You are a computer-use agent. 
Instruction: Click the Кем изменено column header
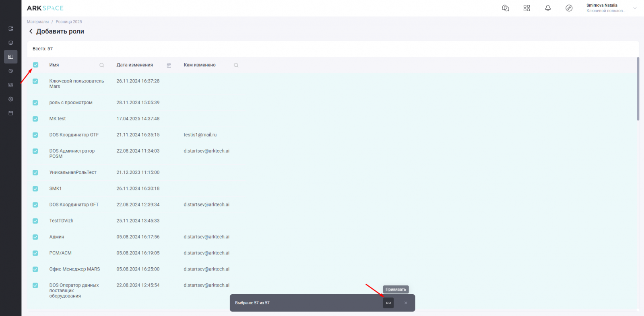(x=200, y=65)
